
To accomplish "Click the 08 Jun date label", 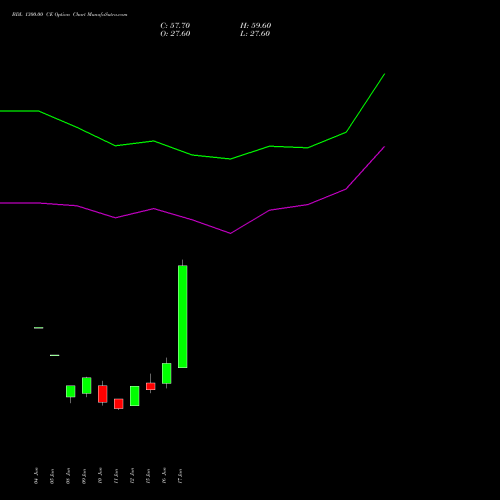I will pyautogui.click(x=68, y=476).
